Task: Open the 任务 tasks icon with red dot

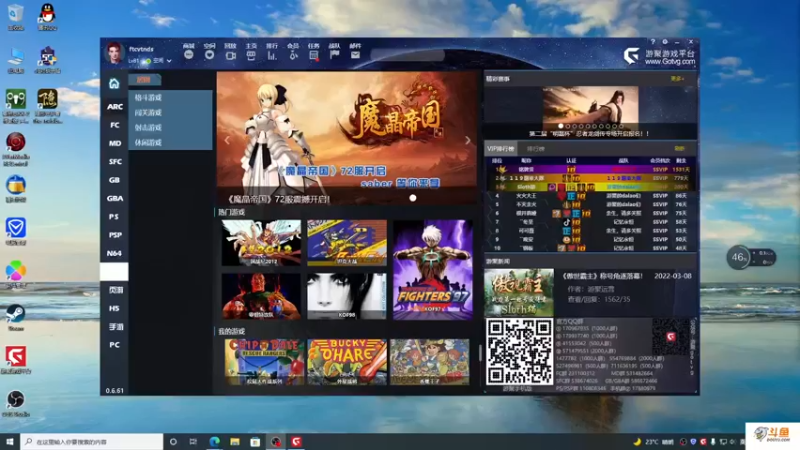Action: coord(314,52)
